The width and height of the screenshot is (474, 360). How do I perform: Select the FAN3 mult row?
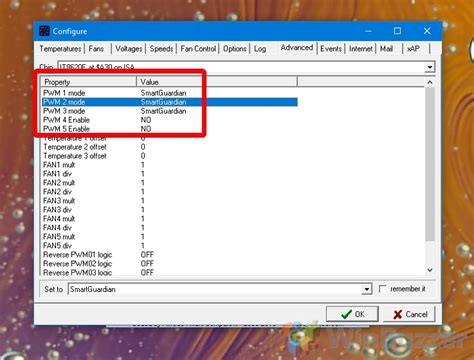click(170, 201)
